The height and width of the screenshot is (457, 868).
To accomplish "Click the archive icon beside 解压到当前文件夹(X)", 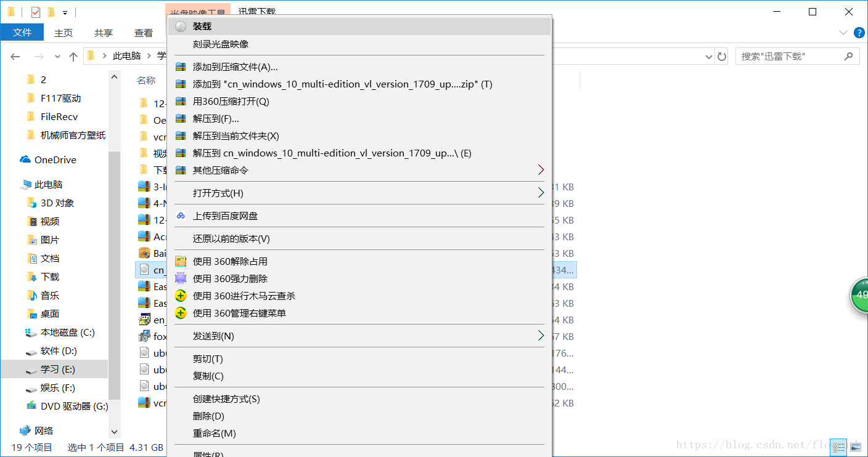I will [181, 136].
